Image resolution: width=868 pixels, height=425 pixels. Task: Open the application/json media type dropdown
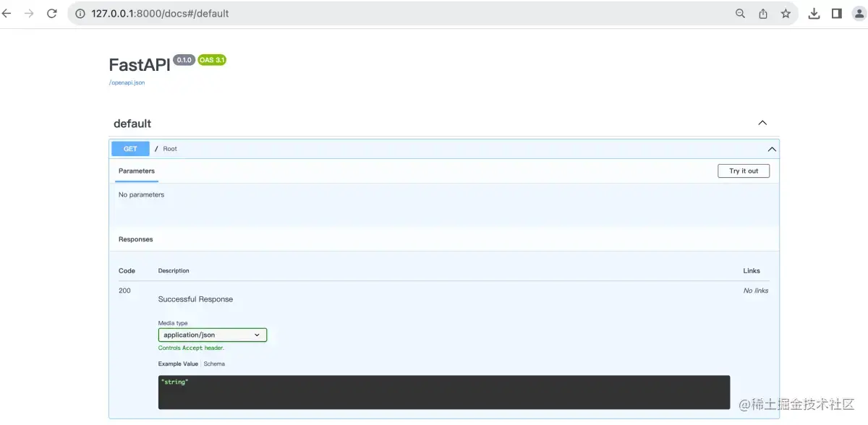[x=213, y=335]
